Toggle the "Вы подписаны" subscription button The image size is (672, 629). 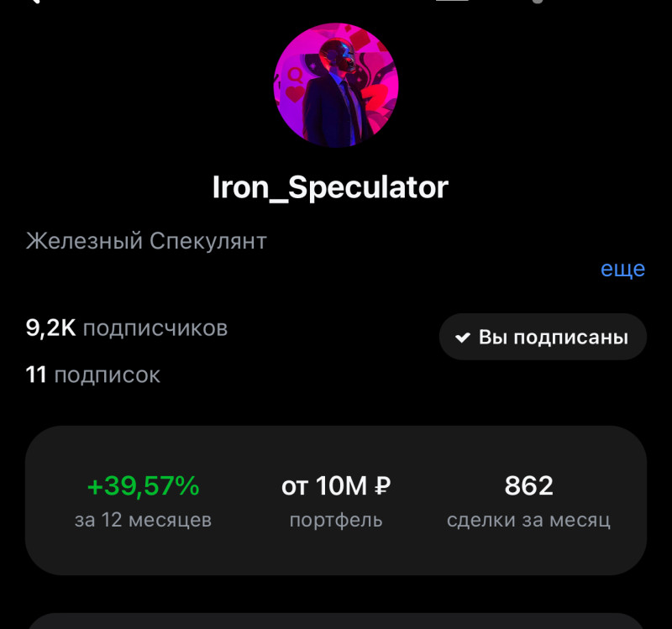pyautogui.click(x=543, y=337)
